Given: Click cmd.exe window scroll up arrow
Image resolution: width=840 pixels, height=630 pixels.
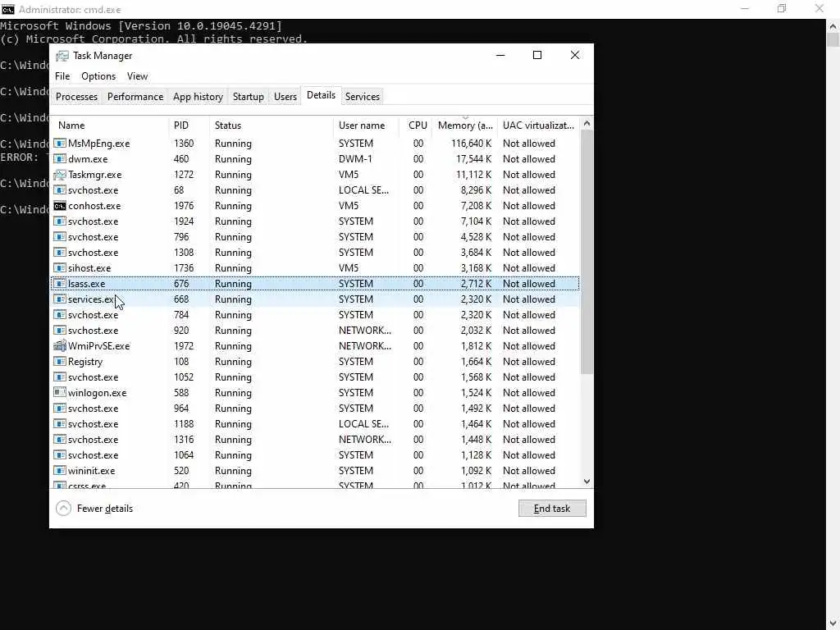Looking at the screenshot, I should coord(833,25).
